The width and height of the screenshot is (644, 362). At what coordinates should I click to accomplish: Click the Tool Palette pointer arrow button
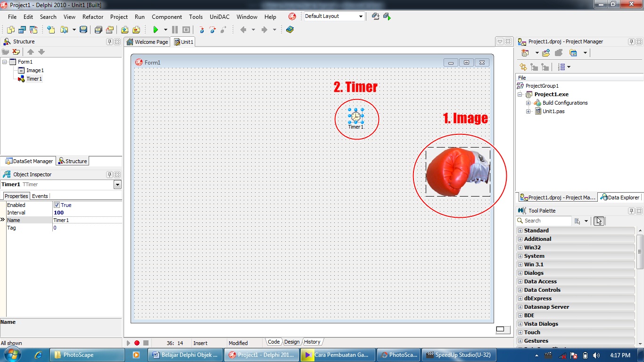599,221
